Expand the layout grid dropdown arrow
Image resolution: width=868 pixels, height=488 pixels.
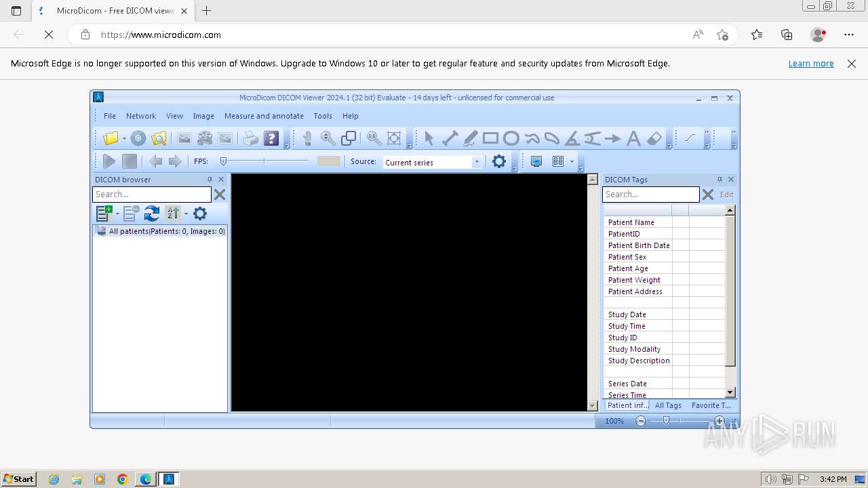(x=572, y=161)
